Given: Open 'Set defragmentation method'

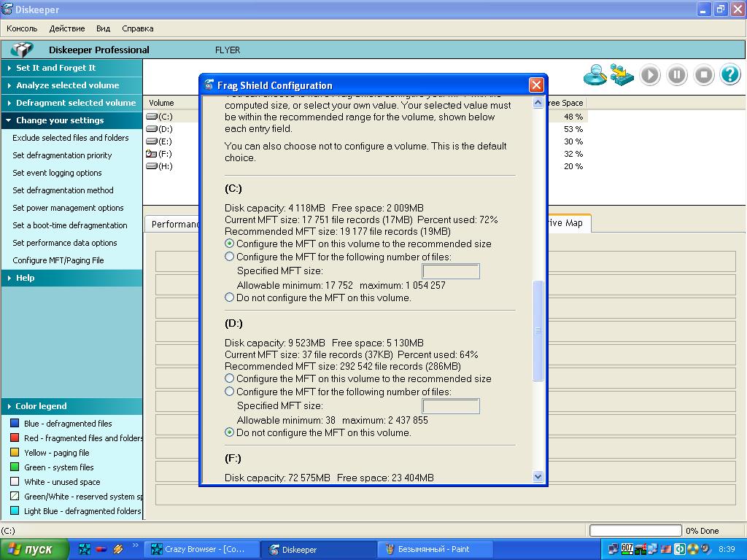Looking at the screenshot, I should coord(63,190).
